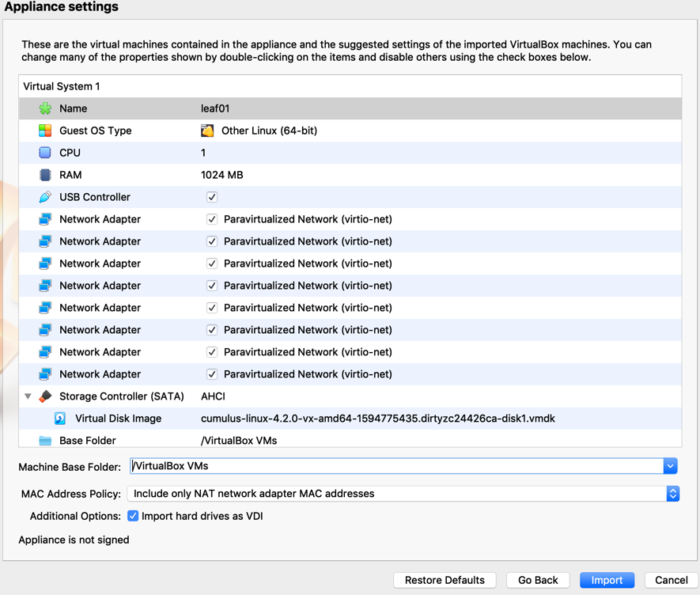This screenshot has width=700, height=595.
Task: Click the green Name icon for leaf01
Action: [45, 108]
